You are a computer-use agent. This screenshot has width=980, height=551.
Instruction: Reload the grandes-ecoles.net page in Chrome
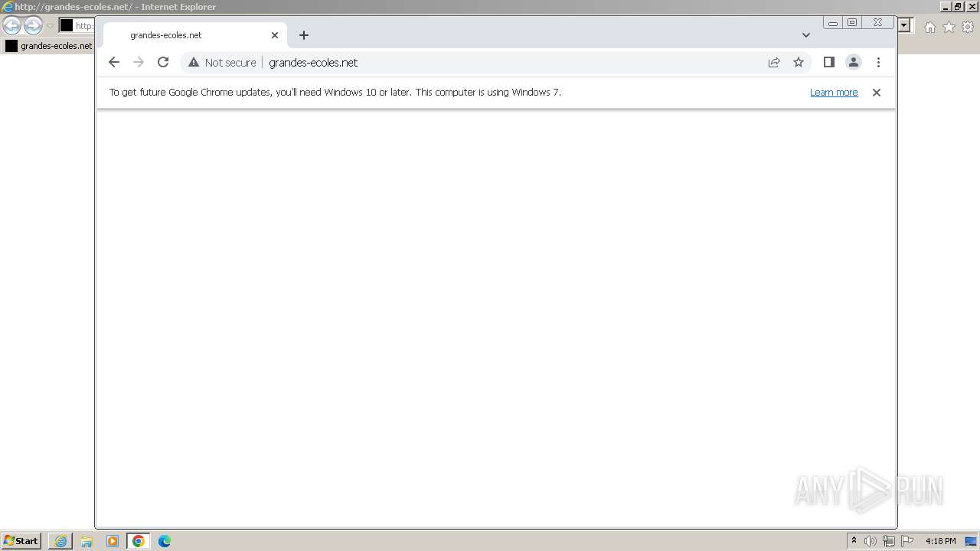coord(163,63)
